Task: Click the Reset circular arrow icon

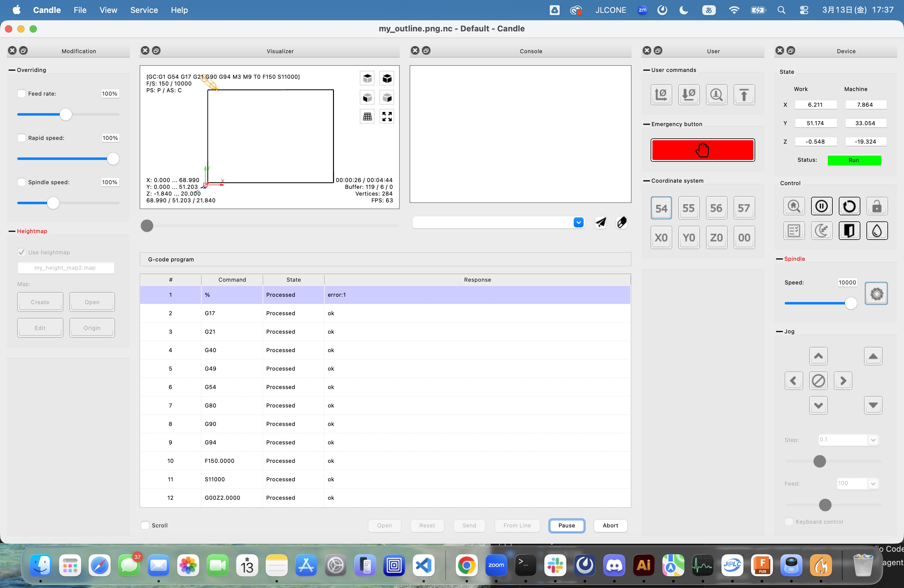Action: (849, 206)
